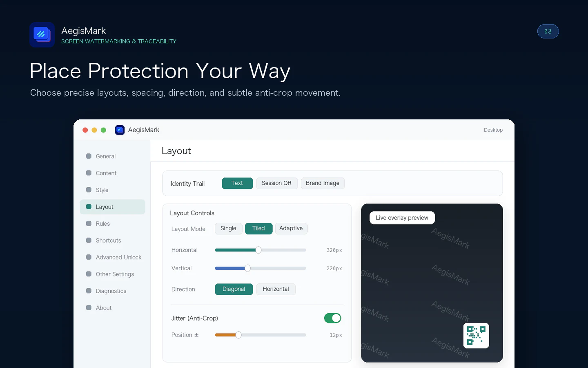Select the Single layout mode

click(x=228, y=229)
